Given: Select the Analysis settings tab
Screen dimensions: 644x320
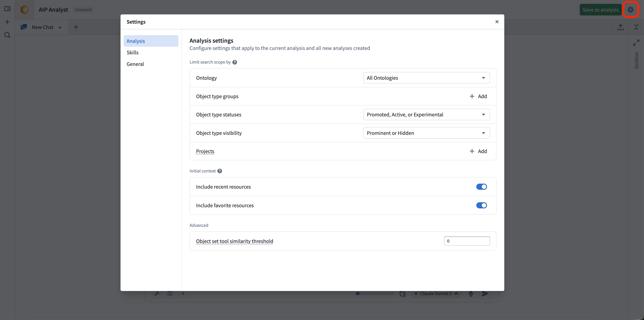Looking at the screenshot, I should click(151, 41).
